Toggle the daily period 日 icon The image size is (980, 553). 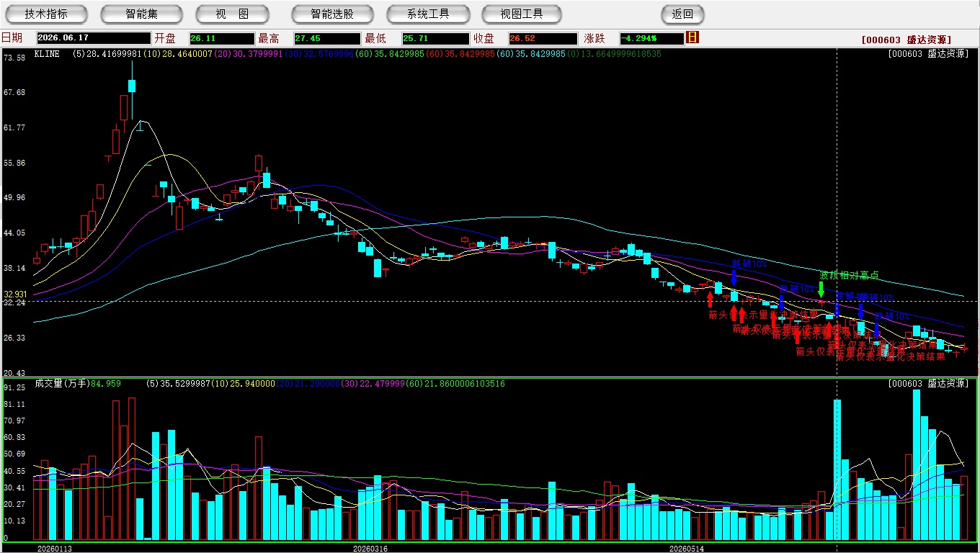(692, 37)
